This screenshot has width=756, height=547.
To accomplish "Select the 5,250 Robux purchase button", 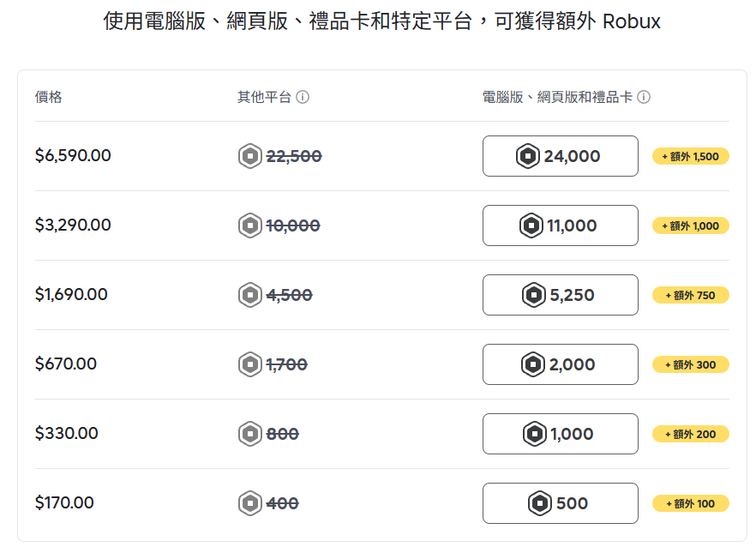I will tap(560, 294).
